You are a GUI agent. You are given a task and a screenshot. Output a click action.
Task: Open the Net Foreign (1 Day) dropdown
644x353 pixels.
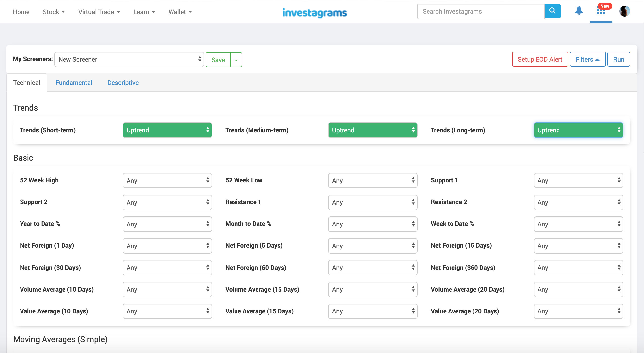click(167, 246)
